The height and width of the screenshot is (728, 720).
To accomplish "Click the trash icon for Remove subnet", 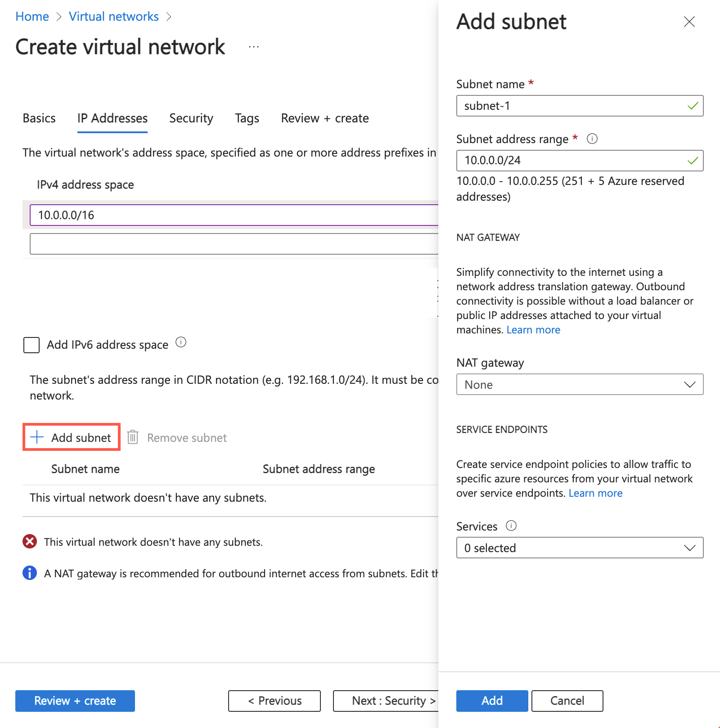I will 133,437.
